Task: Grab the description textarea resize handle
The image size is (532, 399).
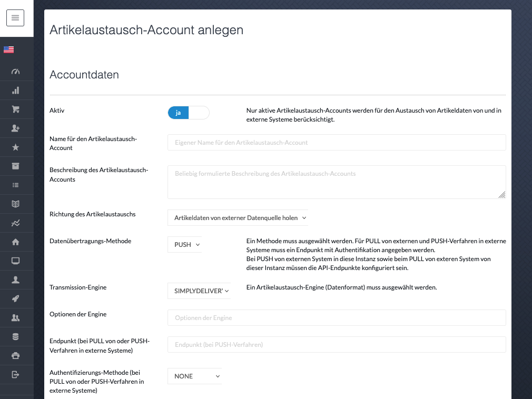Action: (x=502, y=195)
